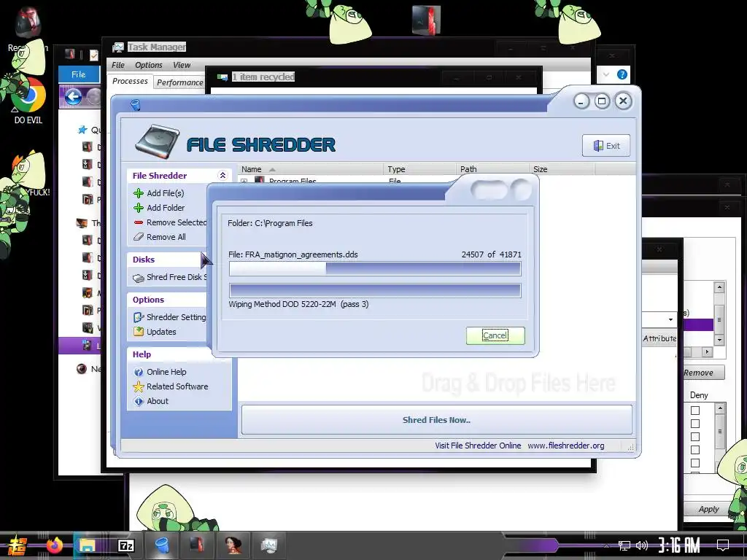Click the network tray icon
The height and width of the screenshot is (560, 747).
click(624, 545)
